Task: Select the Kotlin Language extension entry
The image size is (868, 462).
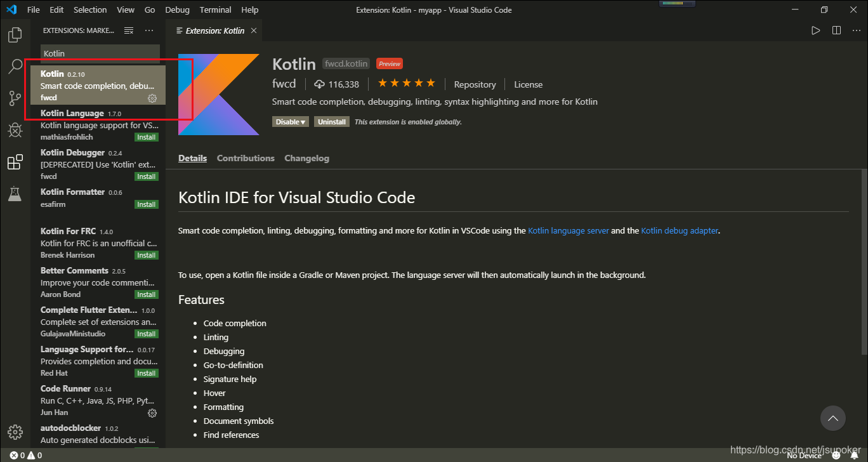Action: pos(98,124)
